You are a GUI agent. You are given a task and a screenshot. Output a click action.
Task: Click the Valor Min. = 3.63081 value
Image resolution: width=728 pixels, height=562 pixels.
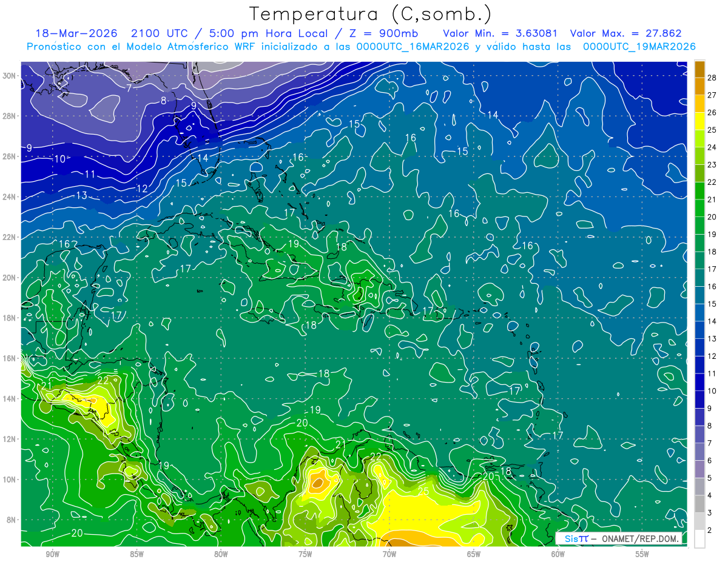(500, 34)
